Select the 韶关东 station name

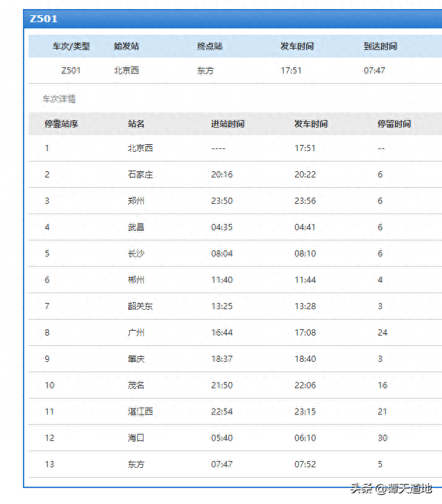click(x=140, y=306)
